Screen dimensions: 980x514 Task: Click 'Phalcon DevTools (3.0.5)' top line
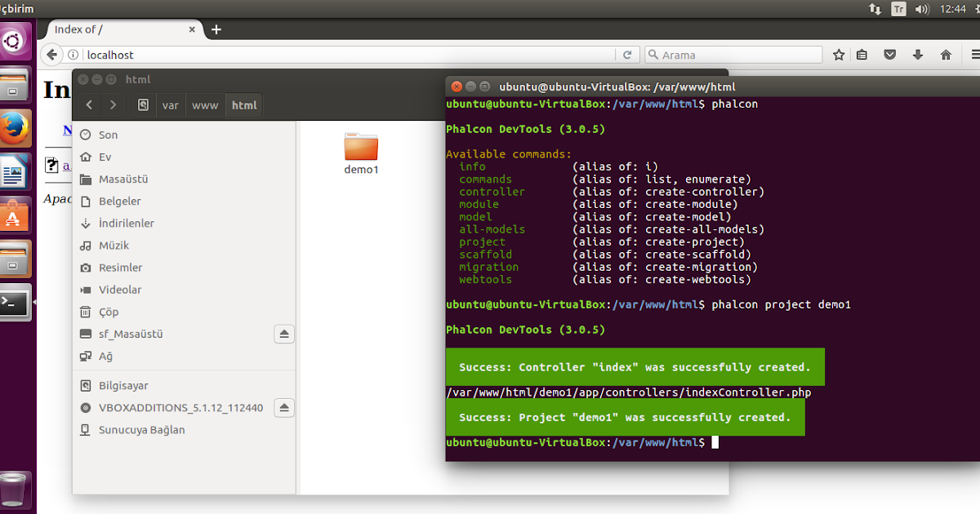[x=526, y=129]
